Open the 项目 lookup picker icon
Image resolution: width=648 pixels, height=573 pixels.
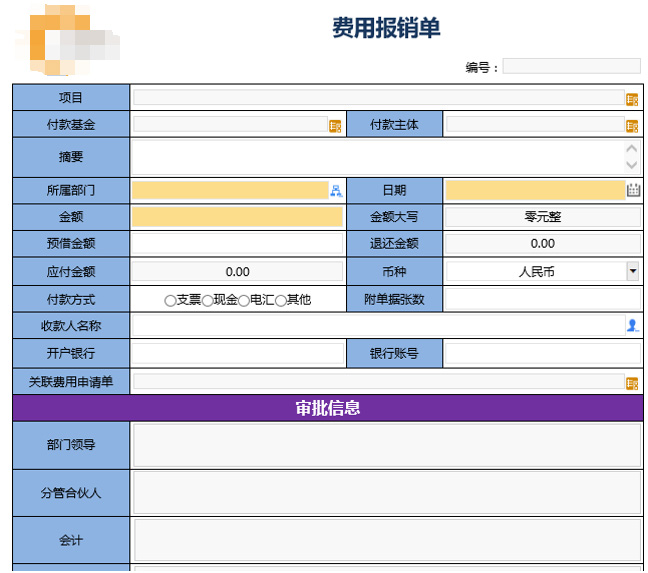tap(632, 99)
